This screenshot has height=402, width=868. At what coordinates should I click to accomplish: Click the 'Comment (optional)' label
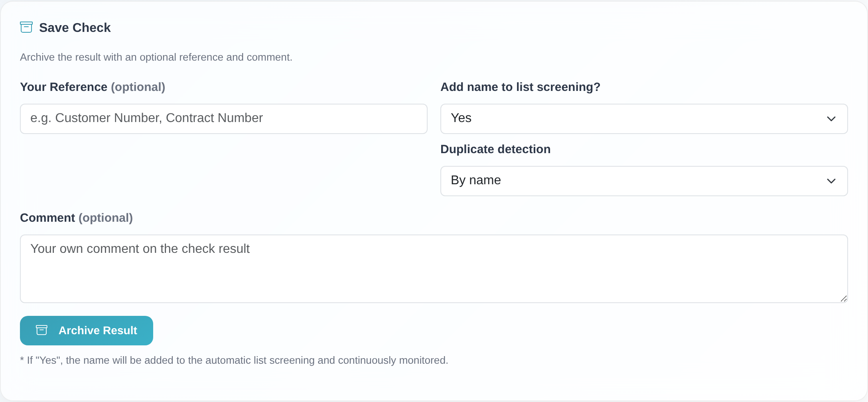pyautogui.click(x=76, y=218)
